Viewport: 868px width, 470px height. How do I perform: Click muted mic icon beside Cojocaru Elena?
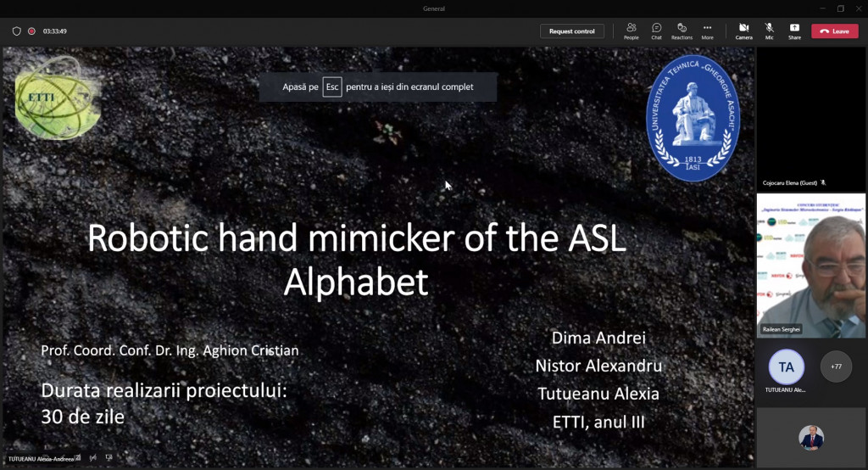824,182
